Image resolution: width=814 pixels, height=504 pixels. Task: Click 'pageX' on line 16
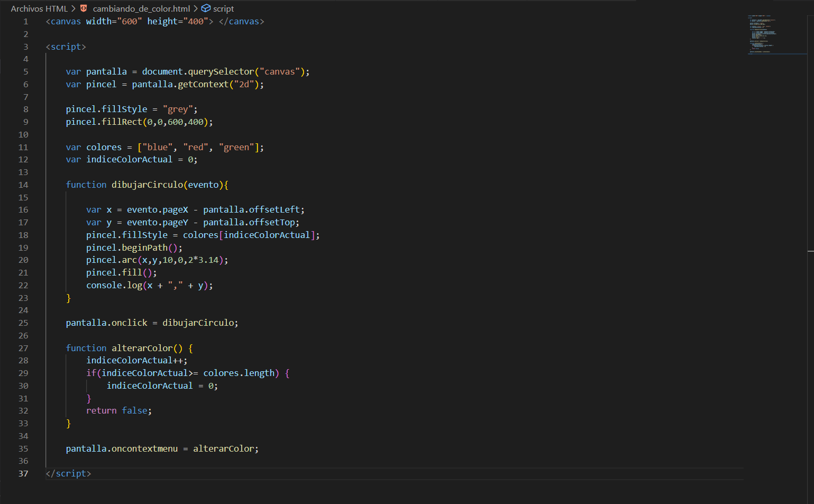pyautogui.click(x=175, y=210)
